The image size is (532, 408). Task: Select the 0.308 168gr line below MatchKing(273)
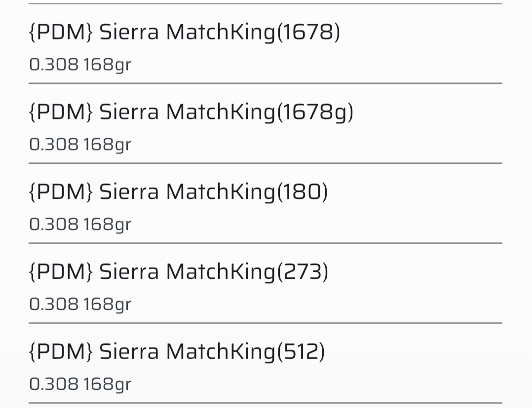point(80,304)
